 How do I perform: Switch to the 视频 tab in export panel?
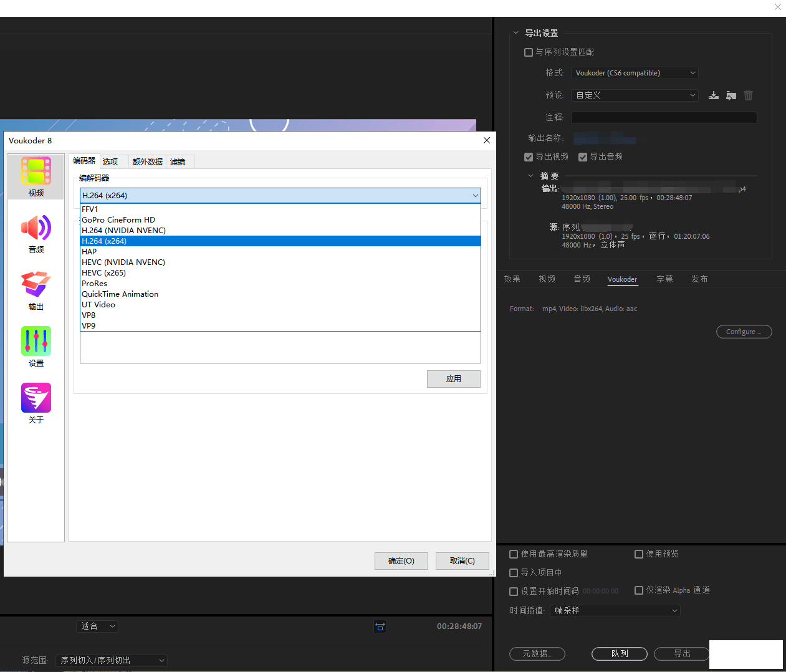(x=547, y=279)
